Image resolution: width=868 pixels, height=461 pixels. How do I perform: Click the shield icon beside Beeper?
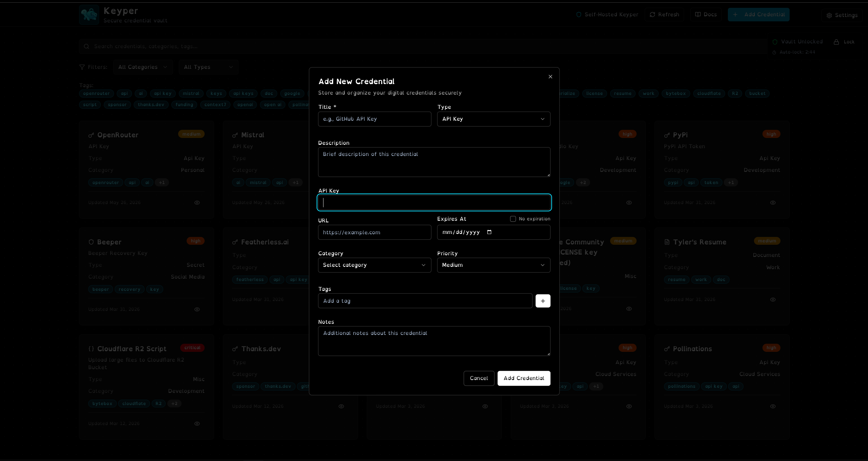(x=91, y=242)
